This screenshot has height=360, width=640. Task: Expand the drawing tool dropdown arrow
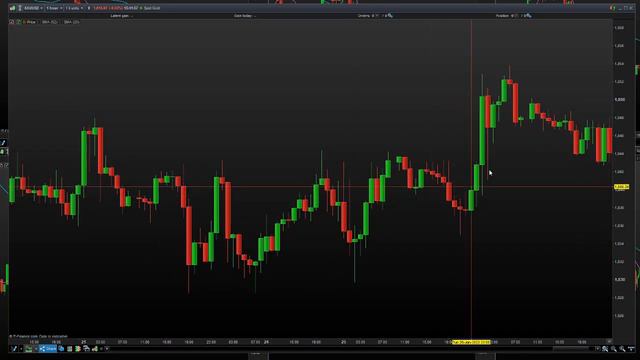[x=21, y=349]
